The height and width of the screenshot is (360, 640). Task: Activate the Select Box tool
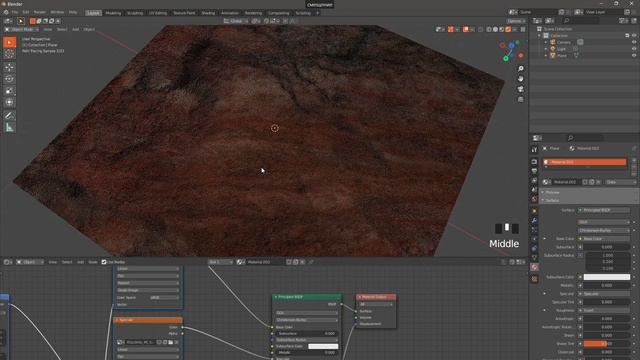[9, 42]
